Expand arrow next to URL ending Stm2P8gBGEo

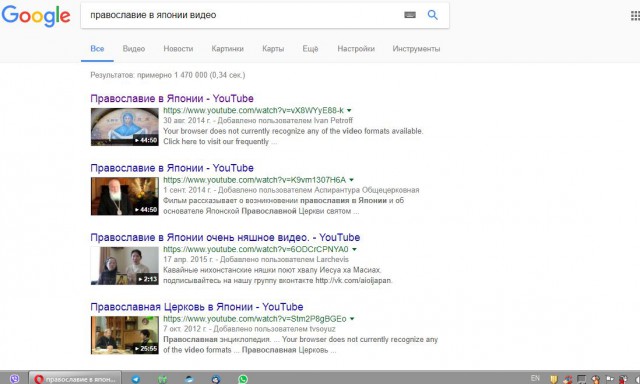(x=352, y=318)
